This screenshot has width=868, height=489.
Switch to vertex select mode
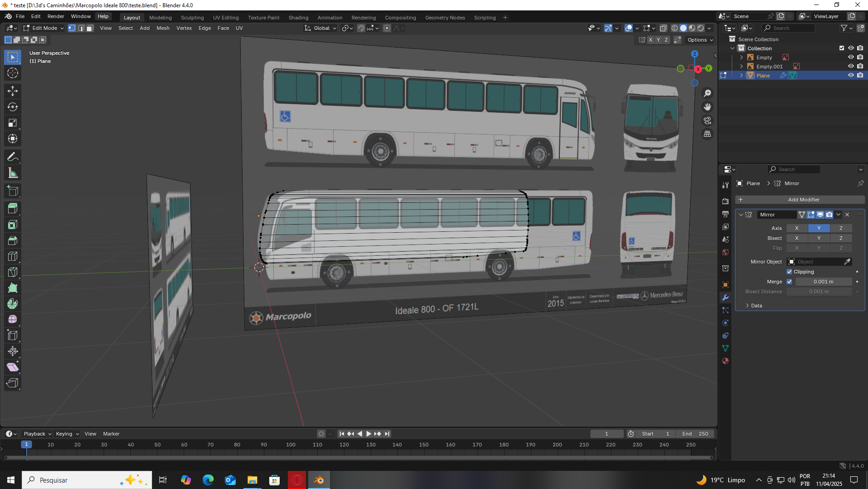[x=72, y=28]
